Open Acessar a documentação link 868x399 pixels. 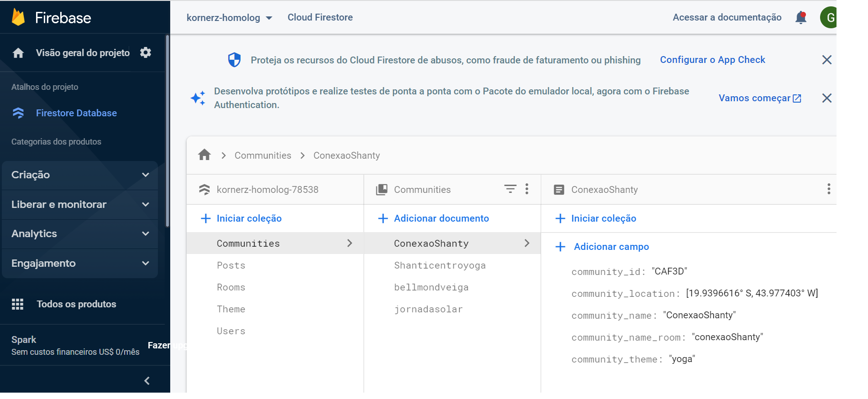pyautogui.click(x=727, y=17)
